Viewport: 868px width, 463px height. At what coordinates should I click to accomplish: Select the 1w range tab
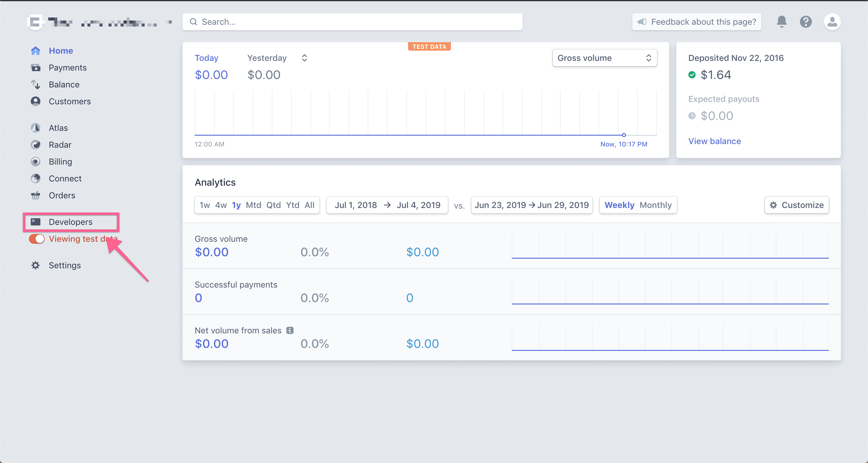[205, 205]
